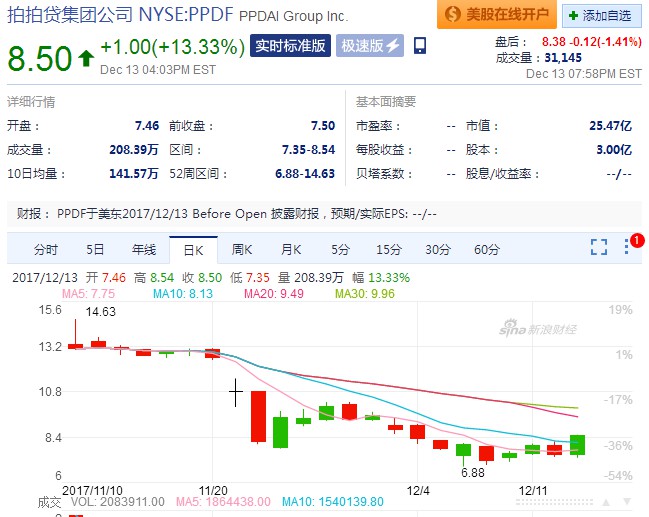The height and width of the screenshot is (517, 649).
Task: Show the 30分 minute chart
Action: [x=437, y=250]
